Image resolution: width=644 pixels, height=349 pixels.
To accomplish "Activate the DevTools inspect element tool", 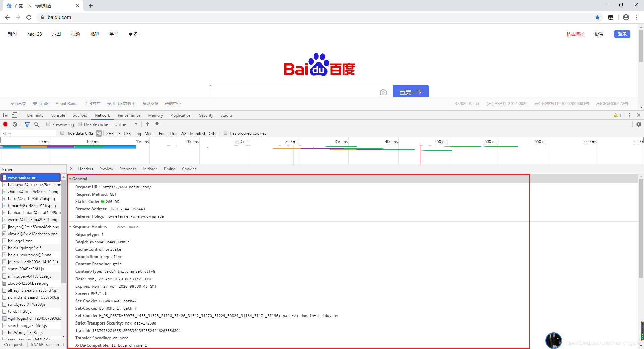I will pos(5,115).
